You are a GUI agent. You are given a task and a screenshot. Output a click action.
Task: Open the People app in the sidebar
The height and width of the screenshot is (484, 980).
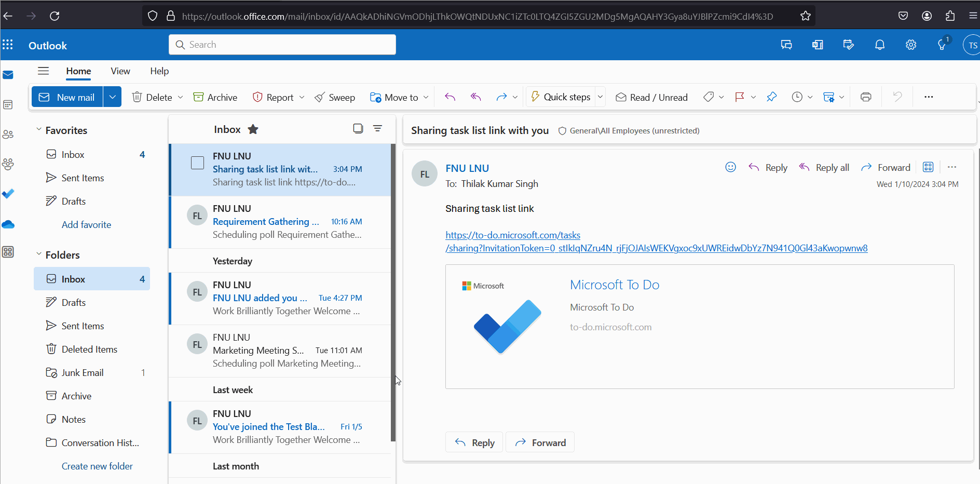tap(8, 134)
